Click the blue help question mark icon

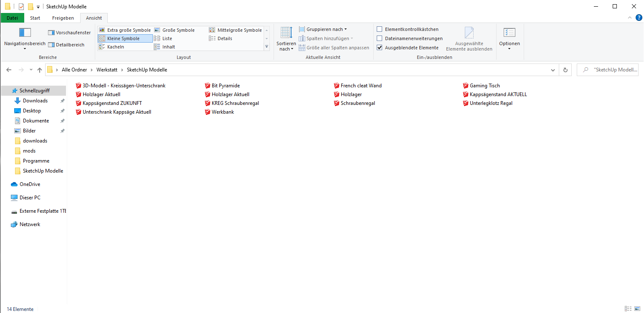coord(639,18)
